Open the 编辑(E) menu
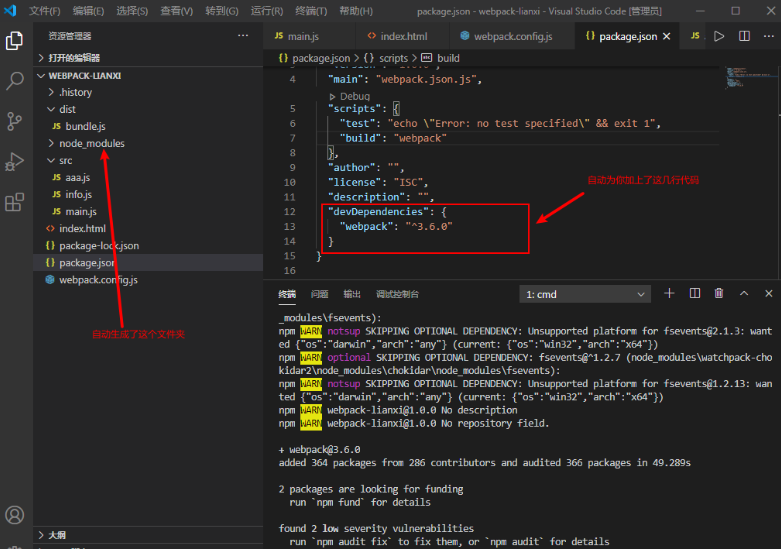Viewport: 781px width, 549px height. click(x=88, y=11)
